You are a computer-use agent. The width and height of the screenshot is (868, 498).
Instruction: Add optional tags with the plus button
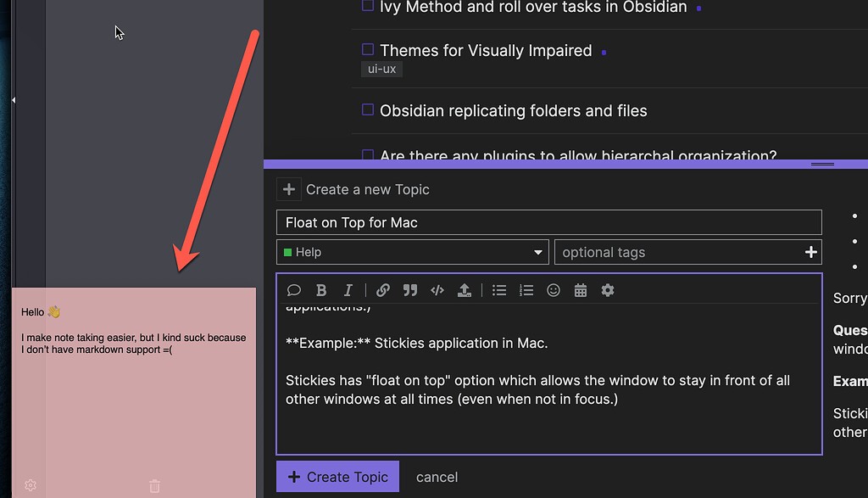click(x=810, y=252)
